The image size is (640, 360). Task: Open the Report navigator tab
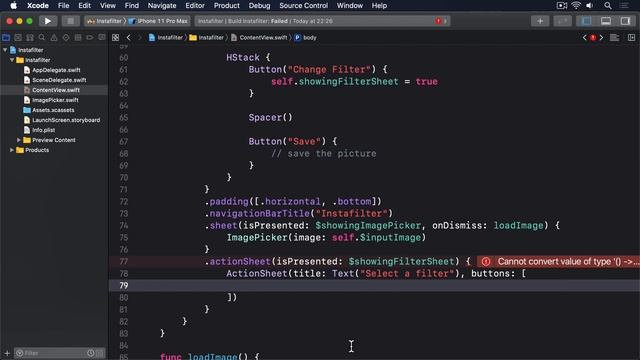[102, 38]
